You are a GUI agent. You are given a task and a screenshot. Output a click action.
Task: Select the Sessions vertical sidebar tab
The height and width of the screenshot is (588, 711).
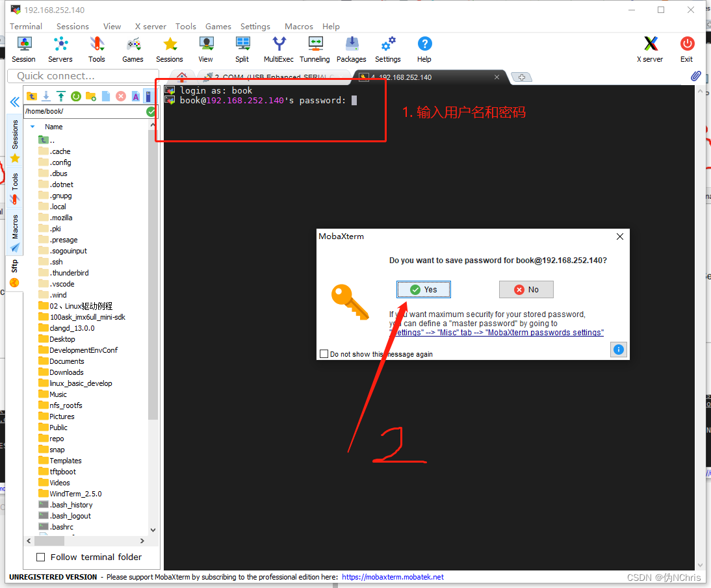[15, 141]
